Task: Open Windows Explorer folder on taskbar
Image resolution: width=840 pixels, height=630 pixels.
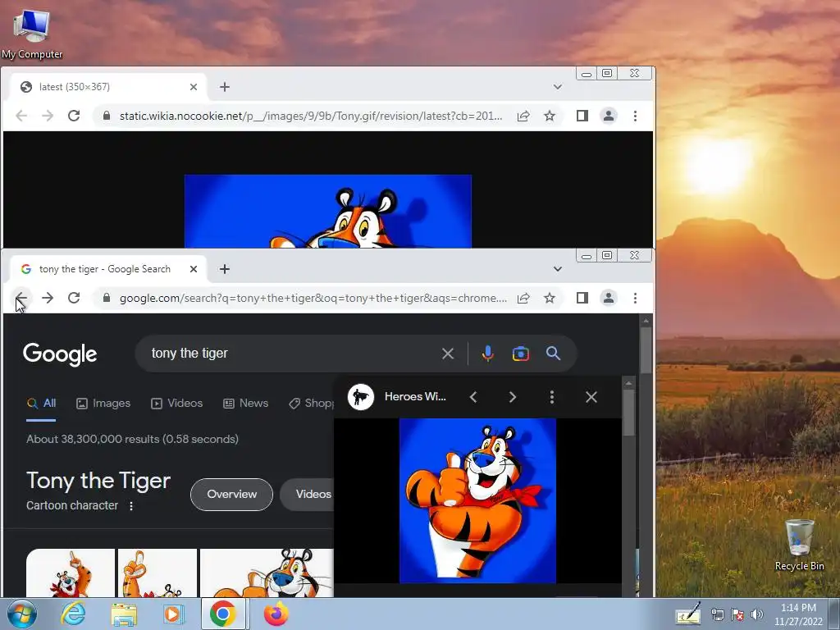Action: [x=124, y=614]
